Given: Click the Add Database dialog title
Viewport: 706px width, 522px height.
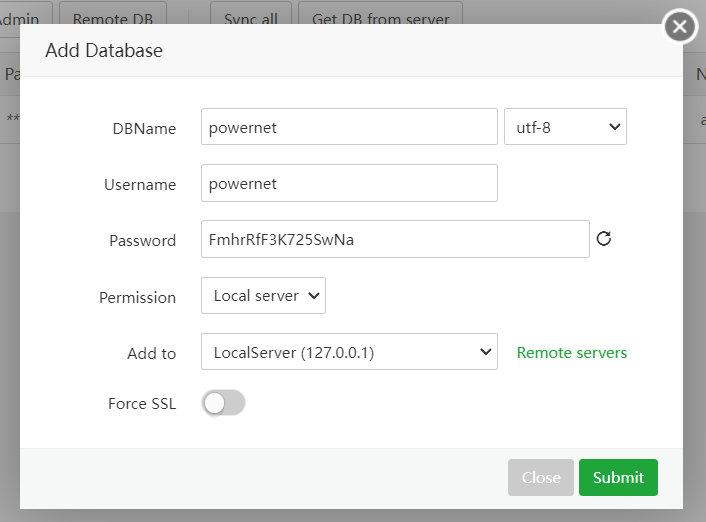Looking at the screenshot, I should pos(104,50).
